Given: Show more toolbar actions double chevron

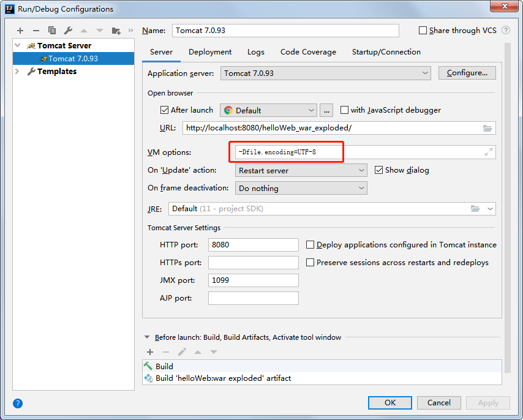Looking at the screenshot, I should pyautogui.click(x=130, y=31).
